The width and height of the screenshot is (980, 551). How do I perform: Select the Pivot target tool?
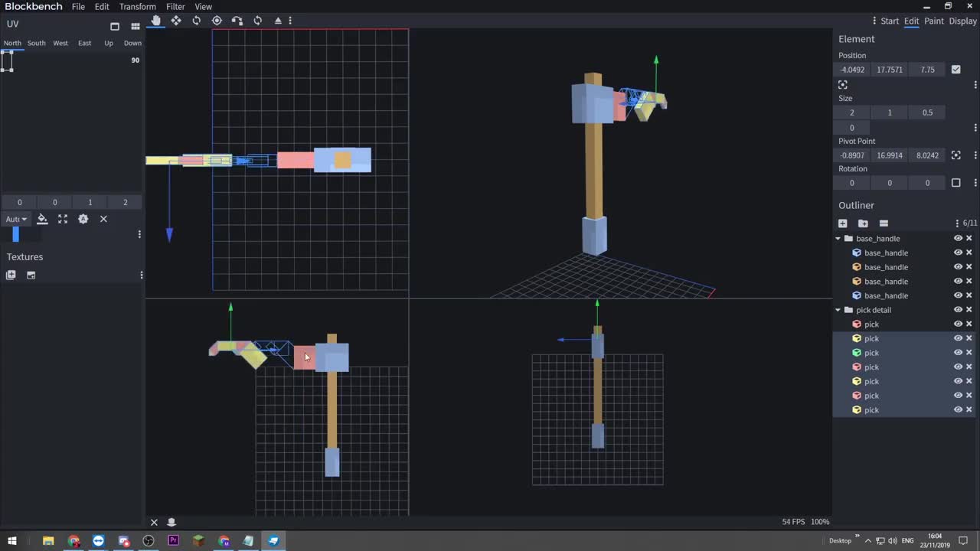217,21
